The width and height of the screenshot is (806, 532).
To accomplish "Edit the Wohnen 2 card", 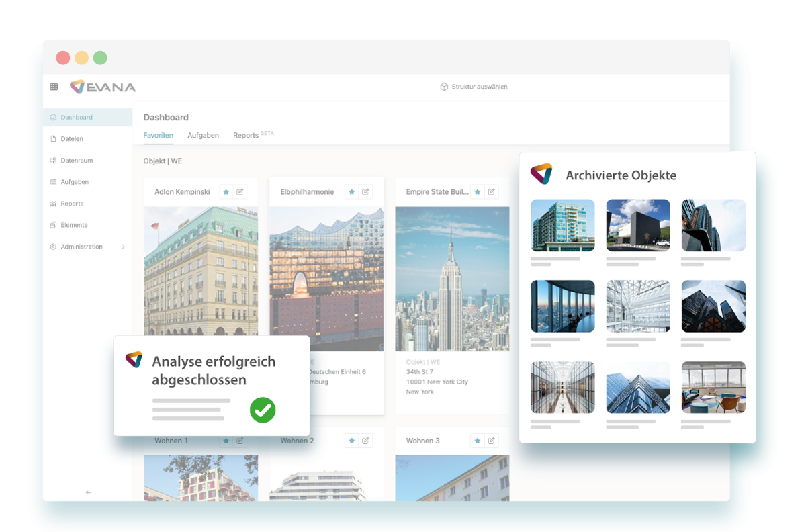I will 365,441.
